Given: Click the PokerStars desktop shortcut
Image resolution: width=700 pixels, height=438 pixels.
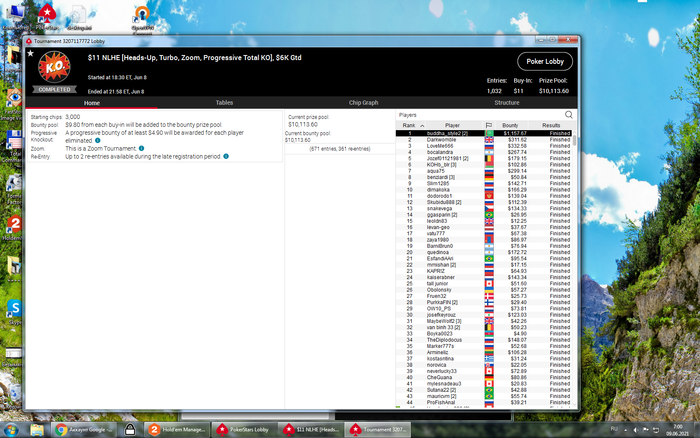Looking at the screenshot, I should pyautogui.click(x=47, y=17).
